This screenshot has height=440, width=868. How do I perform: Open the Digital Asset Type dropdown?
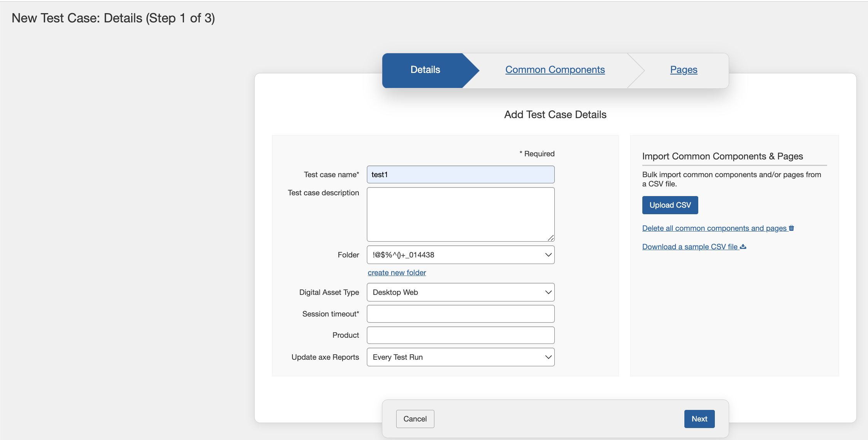click(x=460, y=292)
